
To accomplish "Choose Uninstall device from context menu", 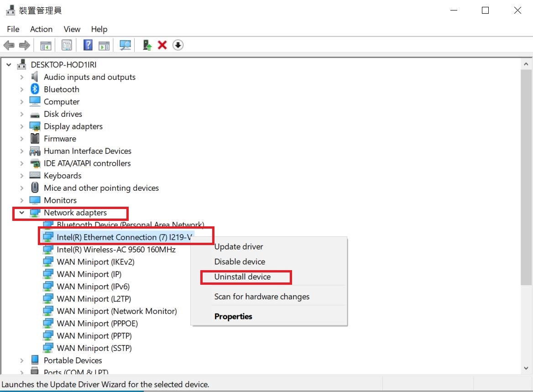I will click(x=242, y=277).
